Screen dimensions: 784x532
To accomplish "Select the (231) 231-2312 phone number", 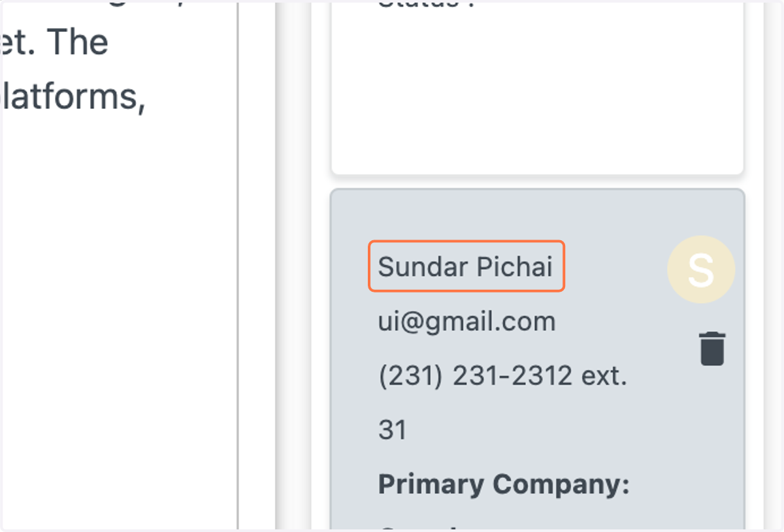I will tap(475, 375).
